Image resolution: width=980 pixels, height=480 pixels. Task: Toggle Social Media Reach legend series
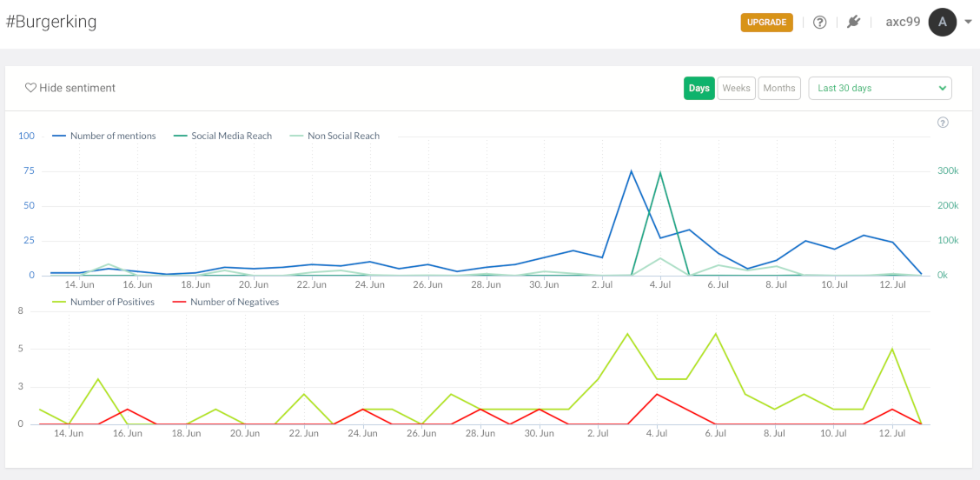[x=222, y=136]
